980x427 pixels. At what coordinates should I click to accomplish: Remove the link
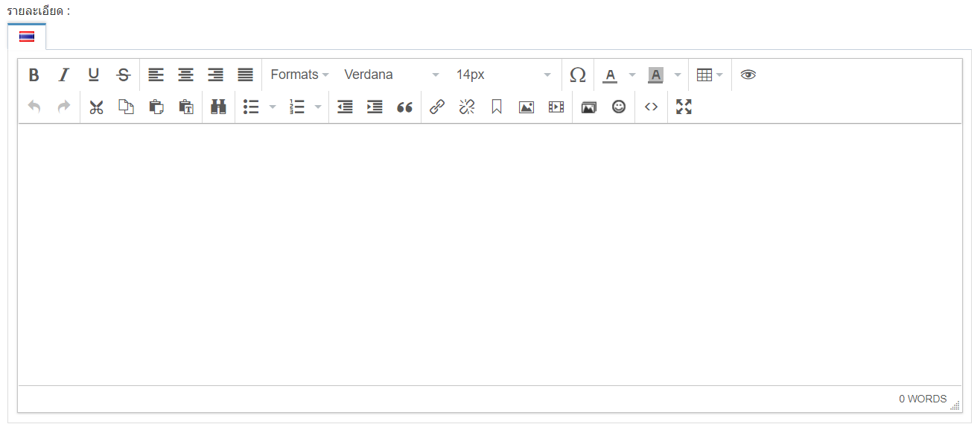click(x=467, y=107)
